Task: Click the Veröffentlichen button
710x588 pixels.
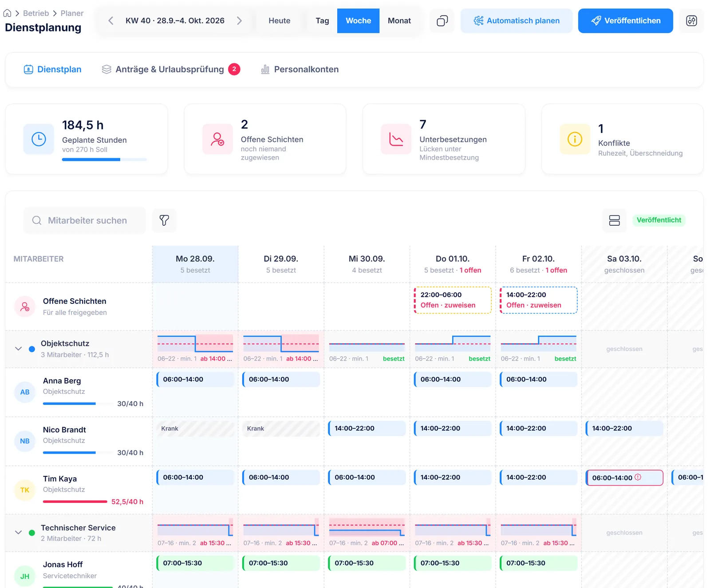Action: point(625,21)
